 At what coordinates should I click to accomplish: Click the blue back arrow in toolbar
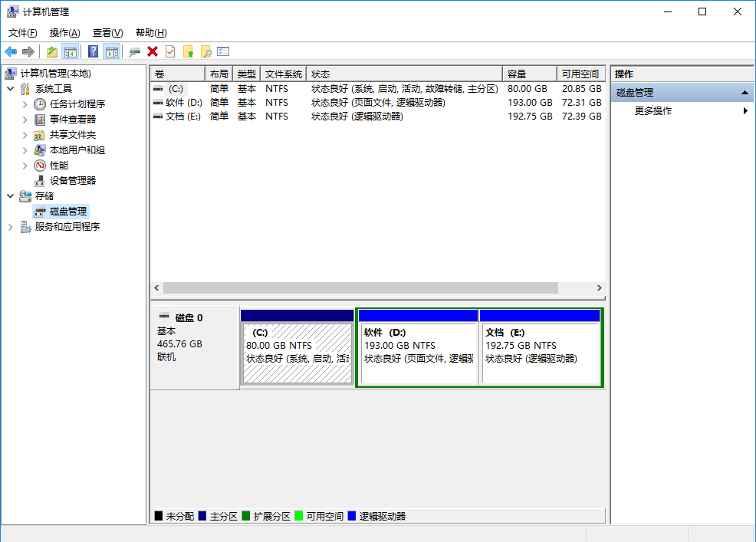[11, 51]
